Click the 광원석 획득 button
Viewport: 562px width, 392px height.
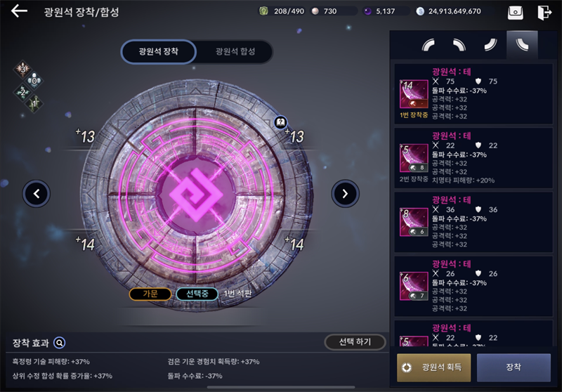(x=433, y=367)
